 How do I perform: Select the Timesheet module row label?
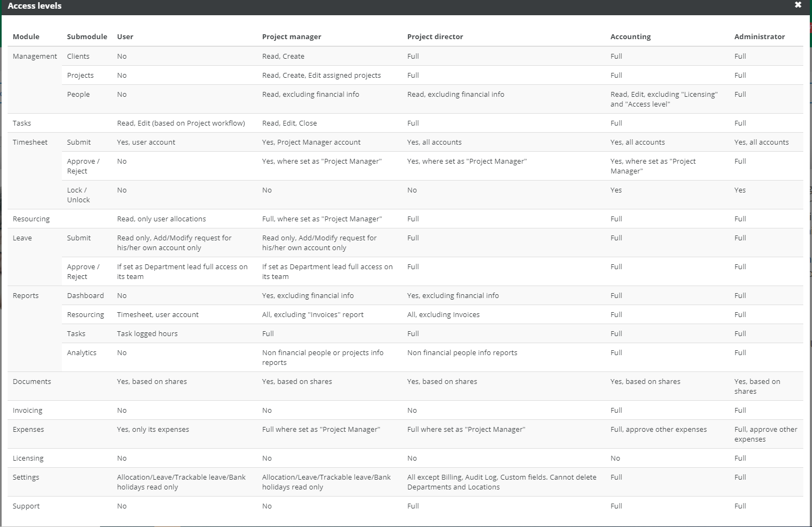[29, 142]
